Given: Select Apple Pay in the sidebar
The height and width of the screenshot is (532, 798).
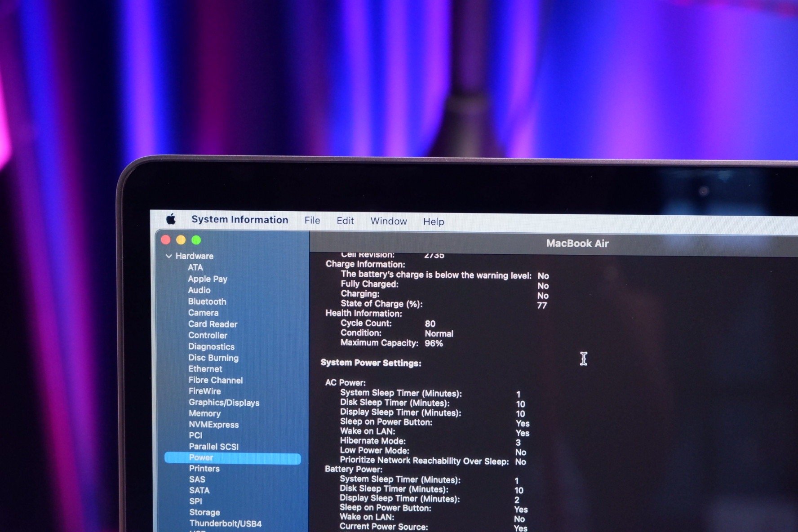Looking at the screenshot, I should pos(208,279).
